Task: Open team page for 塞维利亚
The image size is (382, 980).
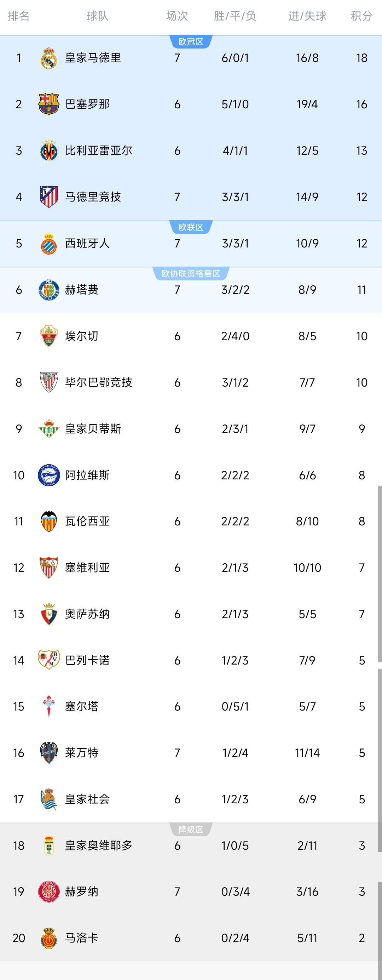Action: point(87,568)
